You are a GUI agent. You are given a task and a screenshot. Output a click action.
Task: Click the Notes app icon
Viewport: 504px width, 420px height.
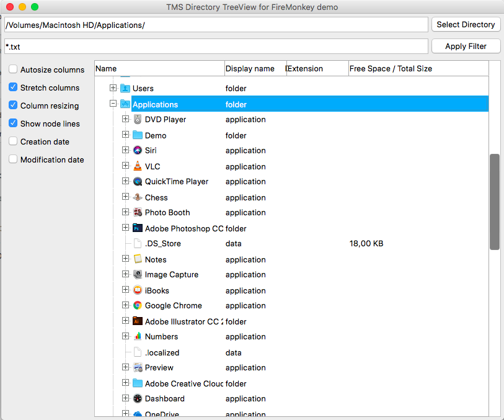[138, 259]
